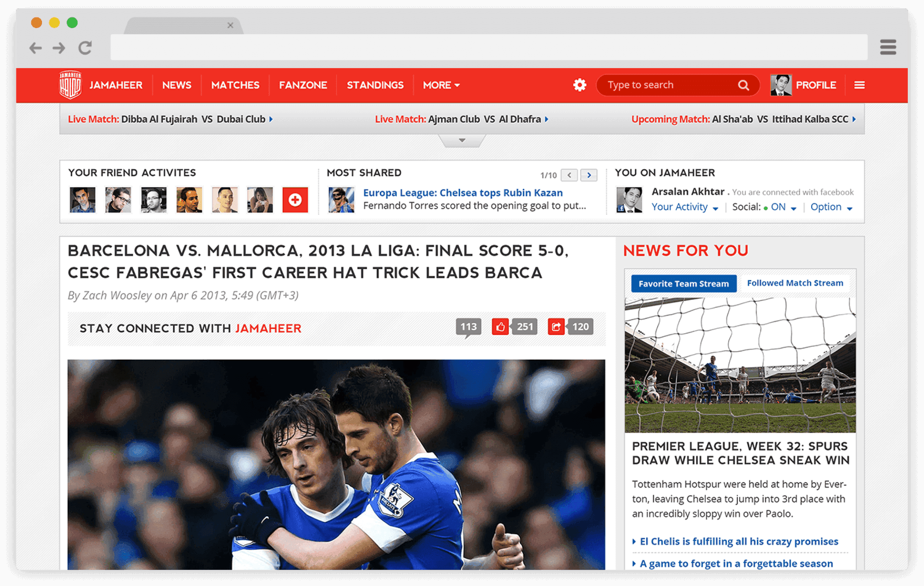Open the MATCHES menu item
Viewport: 924px width, 586px height.
click(x=235, y=85)
